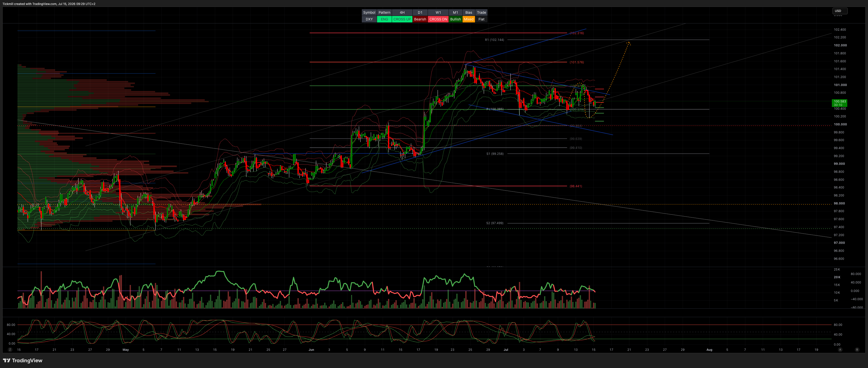Viewport: 868px width, 368px height.
Task: Click the 25K volume scale label
Action: coord(837,270)
